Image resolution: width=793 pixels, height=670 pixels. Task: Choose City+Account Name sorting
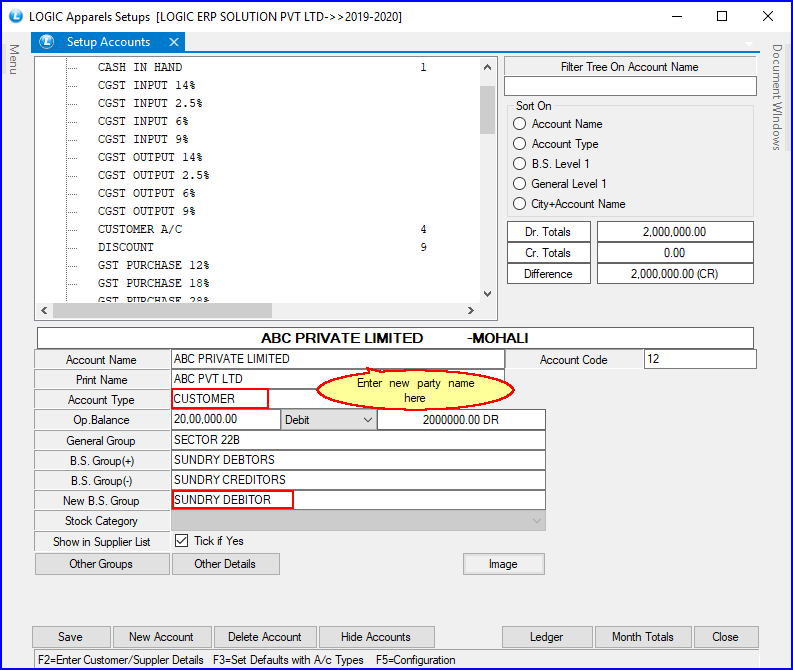[x=520, y=204]
